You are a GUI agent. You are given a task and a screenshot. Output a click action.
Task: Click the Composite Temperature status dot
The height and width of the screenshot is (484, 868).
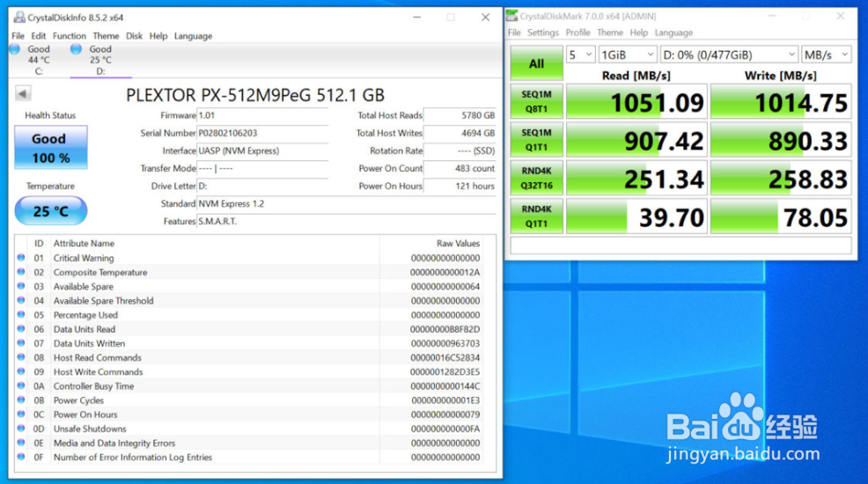[21, 272]
